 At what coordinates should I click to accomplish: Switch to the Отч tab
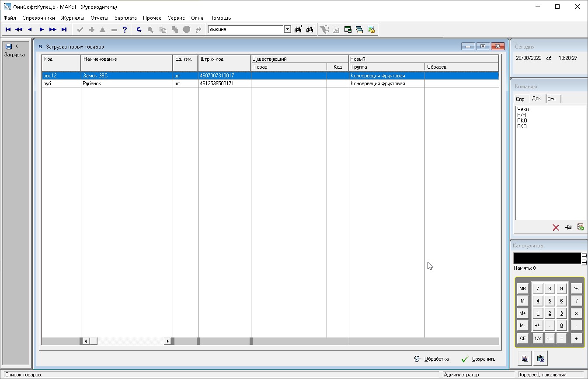click(551, 99)
